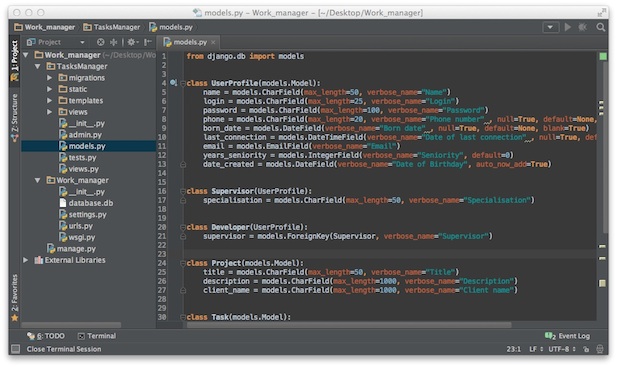Click the Hector inspection icon in status bar

[x=600, y=349]
